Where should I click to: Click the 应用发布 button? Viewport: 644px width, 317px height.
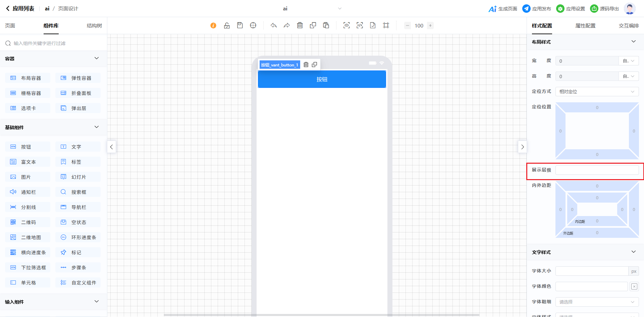point(537,9)
